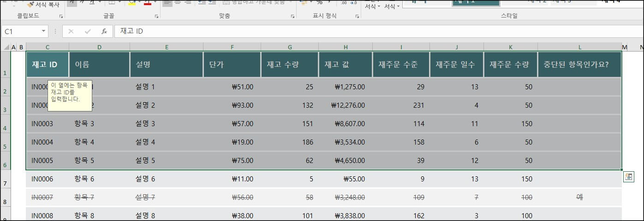The width and height of the screenshot is (644, 221).
Task: Select the 설명 header cell
Action: 167,64
